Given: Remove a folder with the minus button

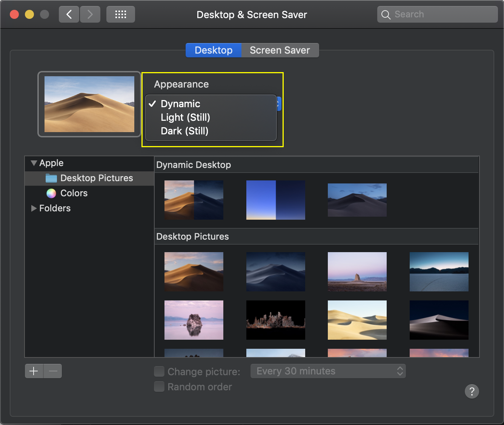Looking at the screenshot, I should (x=53, y=371).
